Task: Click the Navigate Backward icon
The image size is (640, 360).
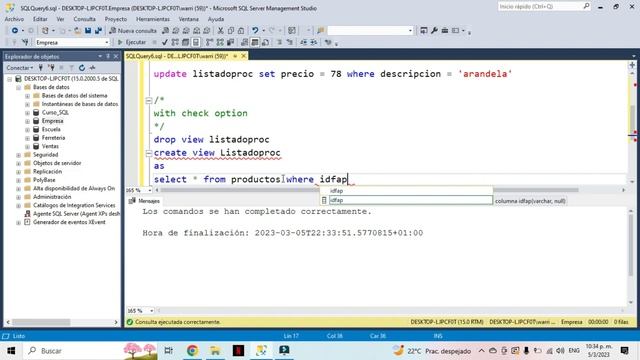Action: [15, 31]
